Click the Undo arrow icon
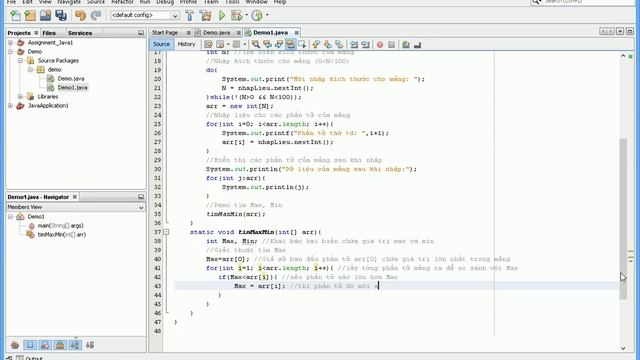The width and height of the screenshot is (640, 360). tap(80, 16)
